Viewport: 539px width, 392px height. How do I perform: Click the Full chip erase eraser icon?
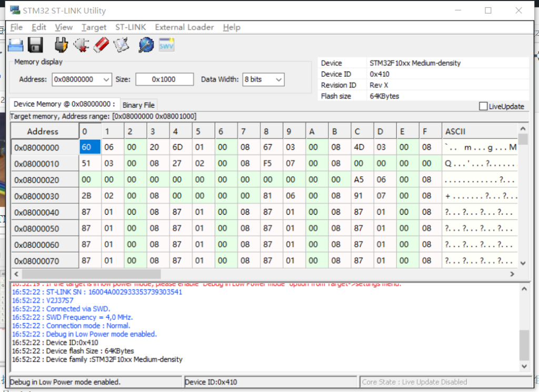(x=102, y=45)
